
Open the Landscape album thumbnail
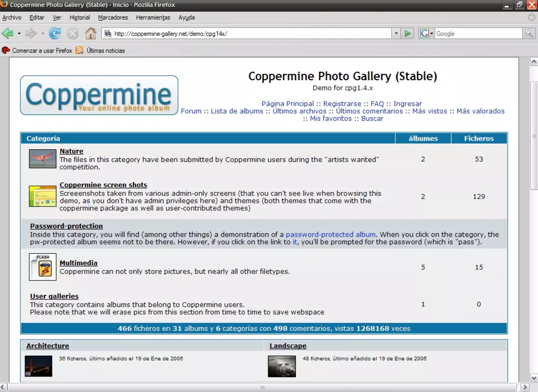(282, 366)
